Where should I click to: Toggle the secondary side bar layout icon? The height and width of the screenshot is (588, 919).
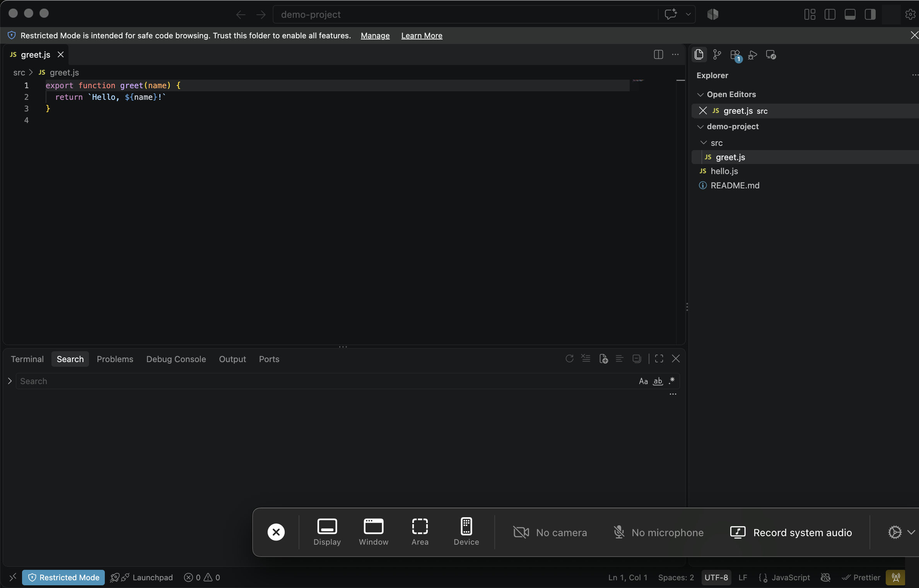870,14
